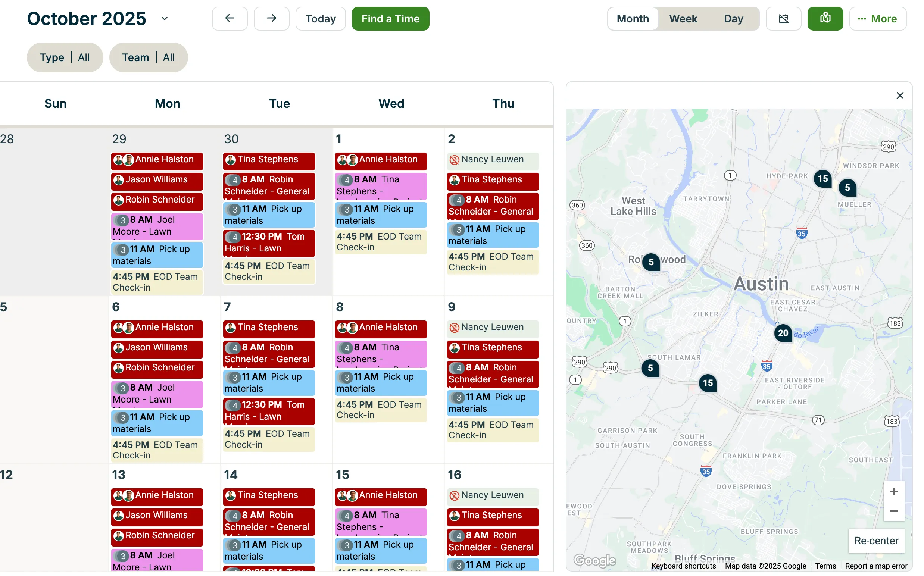This screenshot has height=576, width=924.
Task: Open the Team filter dropdown
Action: pyautogui.click(x=148, y=57)
